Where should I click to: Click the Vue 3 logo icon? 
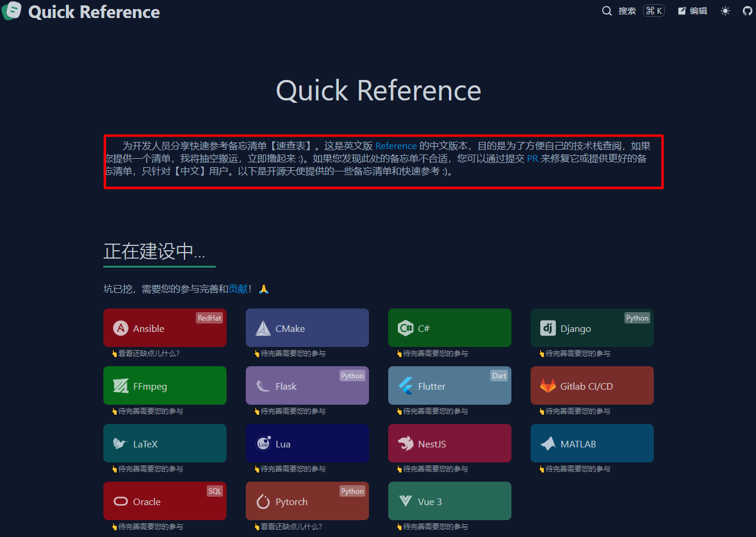406,502
